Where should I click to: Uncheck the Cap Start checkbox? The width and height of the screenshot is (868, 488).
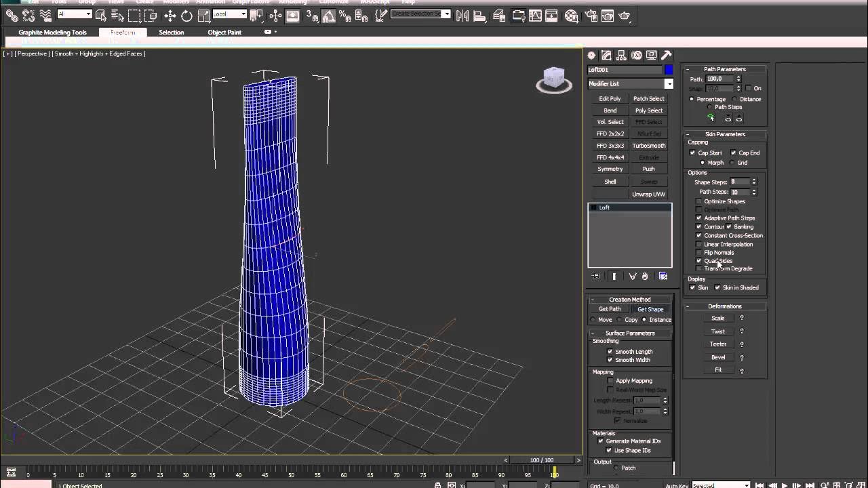[x=692, y=153]
